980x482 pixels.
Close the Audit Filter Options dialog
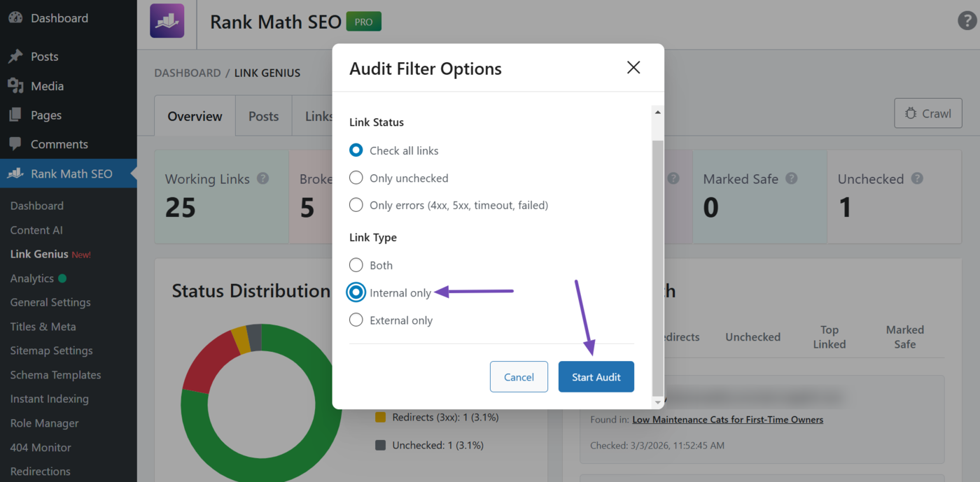tap(633, 67)
